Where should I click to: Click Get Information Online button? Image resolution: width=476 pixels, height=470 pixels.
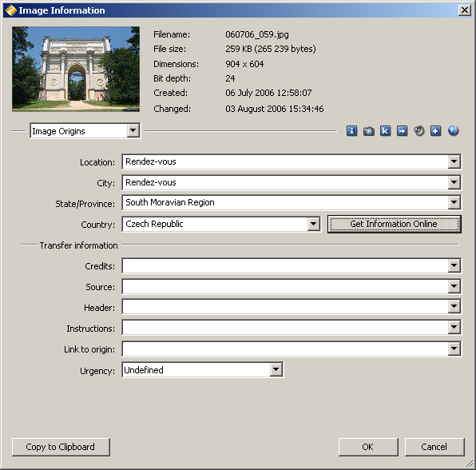coord(394,225)
